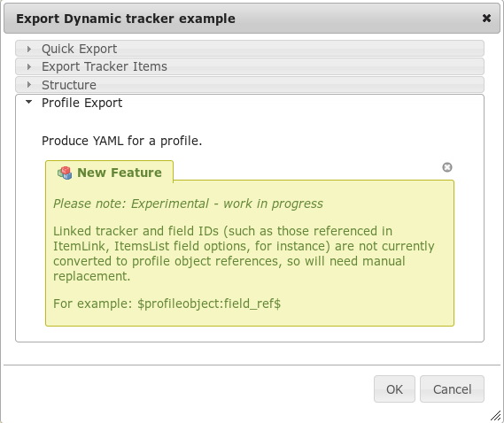Image resolution: width=504 pixels, height=423 pixels.
Task: Select the Export Tracker Items header label
Action: [105, 66]
